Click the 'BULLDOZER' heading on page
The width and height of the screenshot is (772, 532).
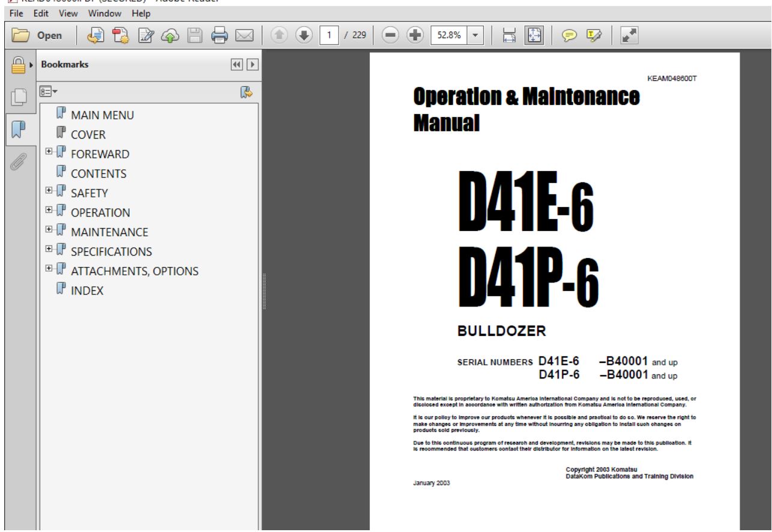point(503,331)
